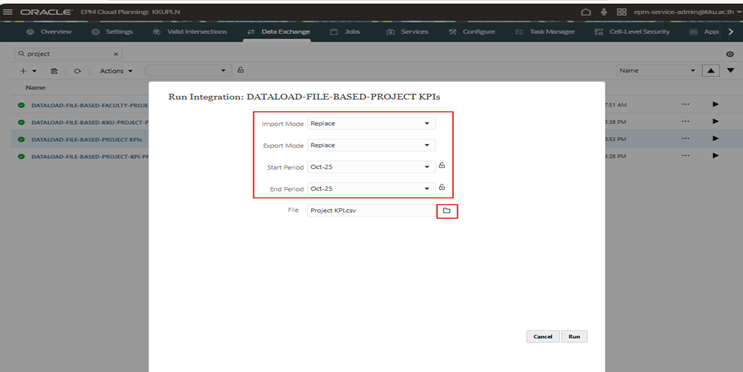Open the Task Manager tab
The height and width of the screenshot is (372, 743).
pos(545,32)
